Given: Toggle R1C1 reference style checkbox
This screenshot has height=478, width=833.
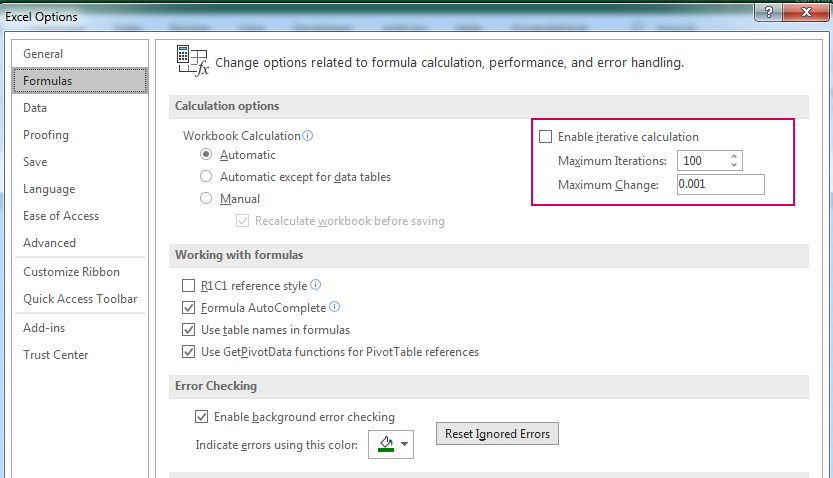Looking at the screenshot, I should pos(189,286).
